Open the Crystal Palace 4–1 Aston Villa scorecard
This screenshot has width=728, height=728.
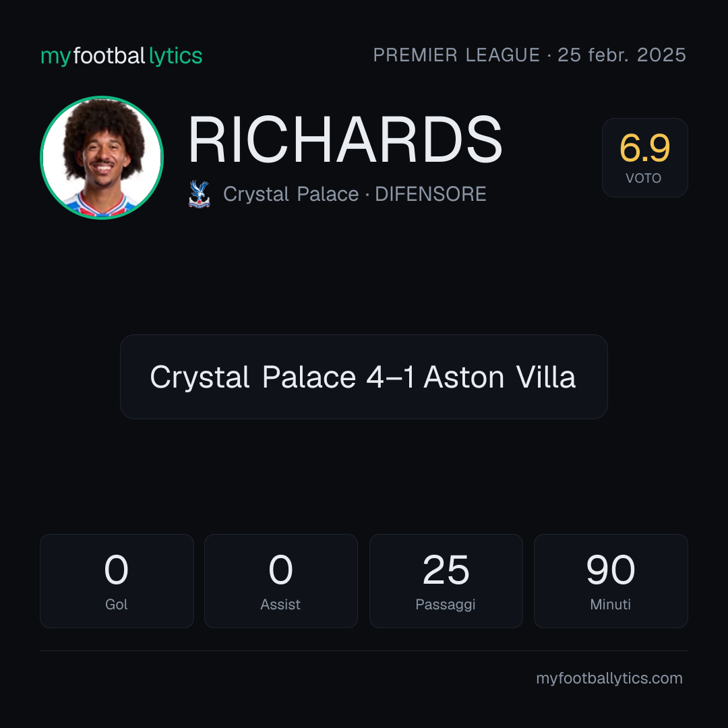tap(364, 377)
